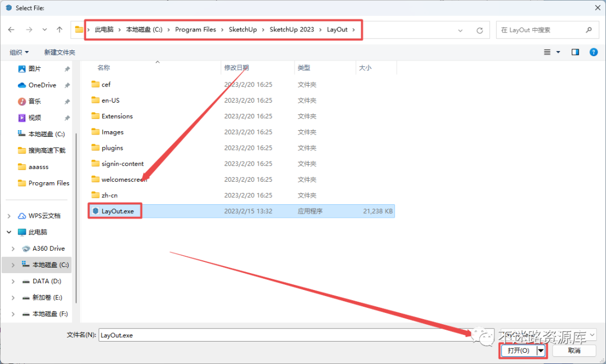606x364 pixels.
Task: Expand WPS云文档 tree node
Action: point(9,216)
